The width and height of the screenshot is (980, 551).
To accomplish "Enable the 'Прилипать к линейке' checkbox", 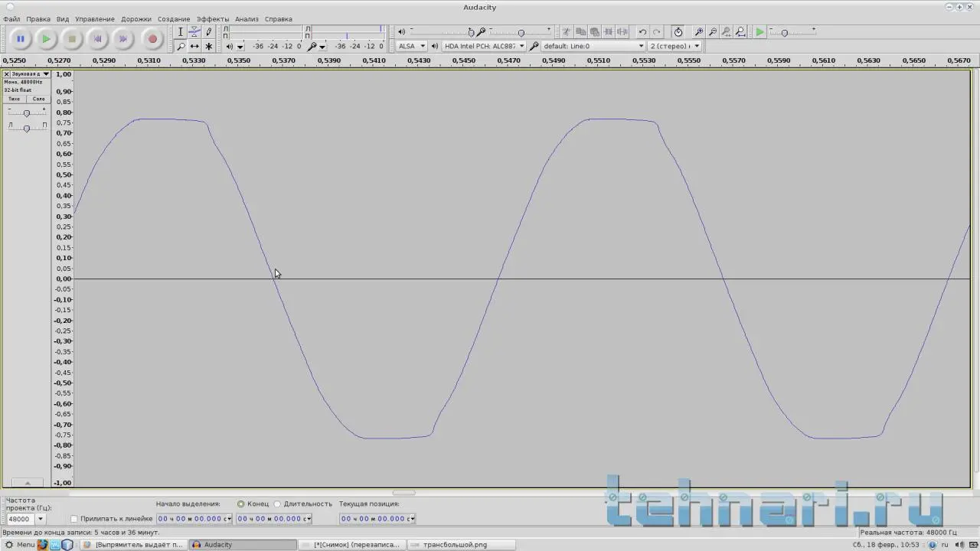I will [x=74, y=519].
